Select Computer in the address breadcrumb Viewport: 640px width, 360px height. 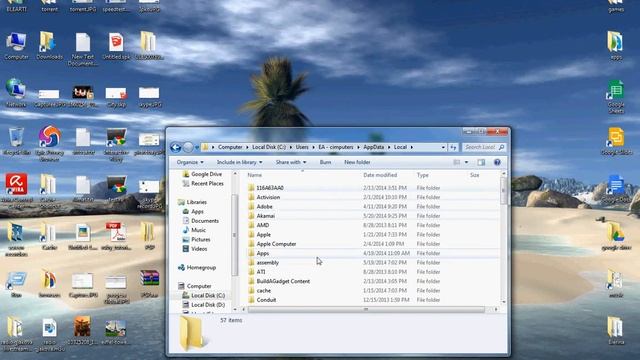click(230, 147)
